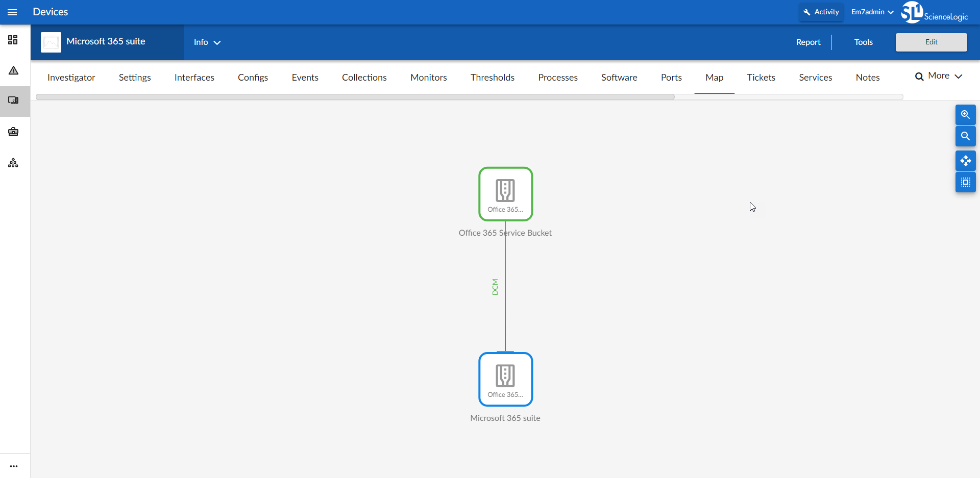Select the Map tab
Screen dimensions: 980x478
(x=715, y=78)
